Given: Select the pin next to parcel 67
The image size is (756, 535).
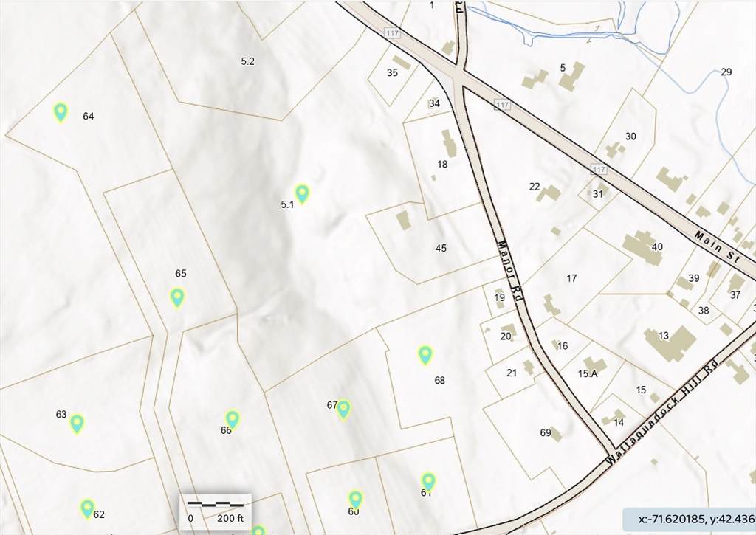Looking at the screenshot, I should 343,409.
